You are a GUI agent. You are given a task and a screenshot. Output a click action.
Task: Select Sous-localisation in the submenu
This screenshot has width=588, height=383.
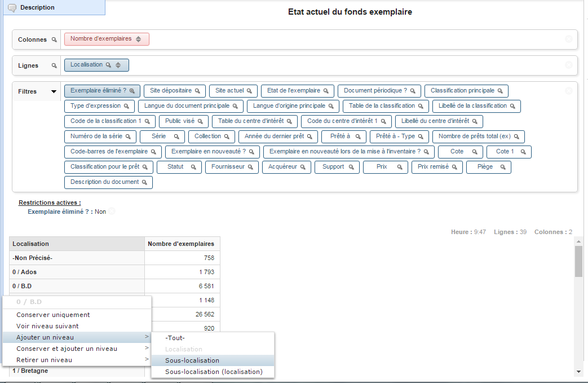coord(192,360)
